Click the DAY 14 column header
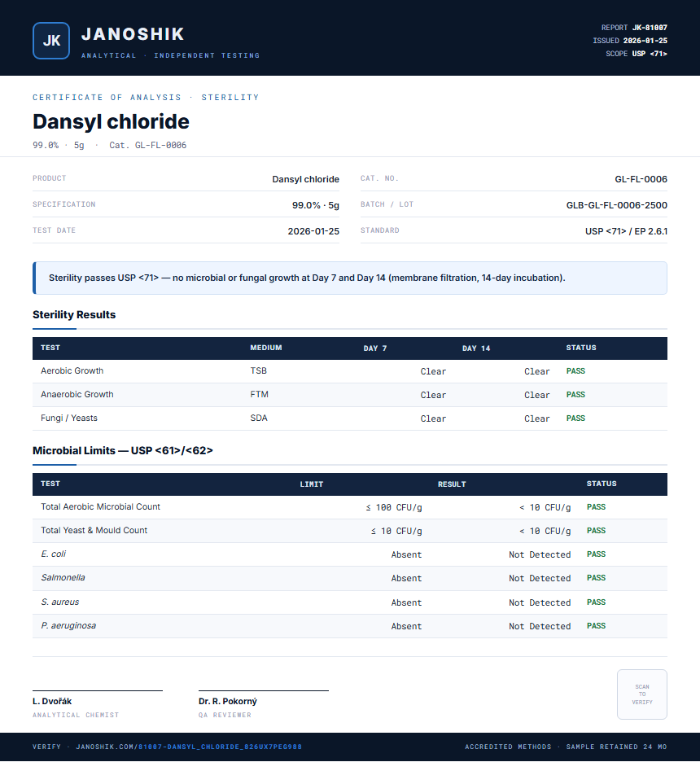700x784 pixels. [x=476, y=348]
